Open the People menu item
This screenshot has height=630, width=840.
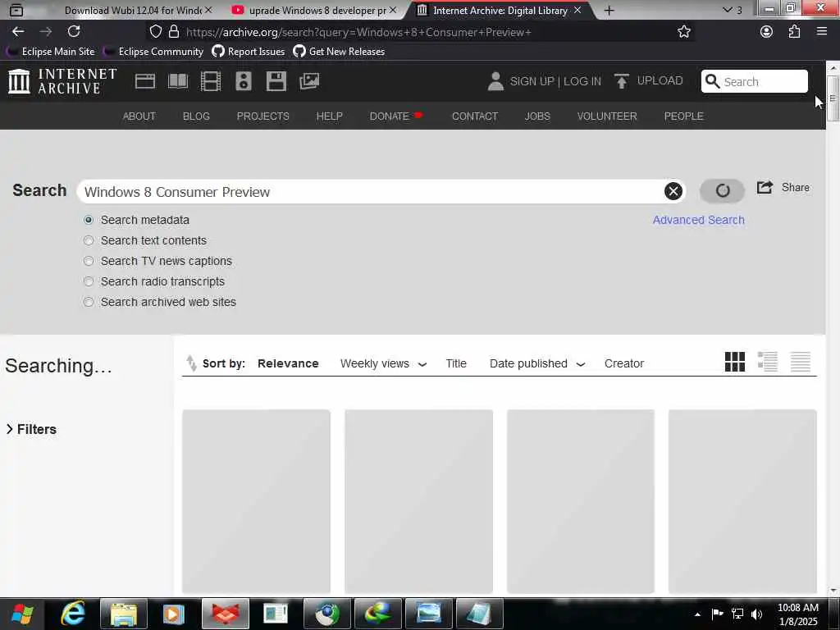click(683, 116)
